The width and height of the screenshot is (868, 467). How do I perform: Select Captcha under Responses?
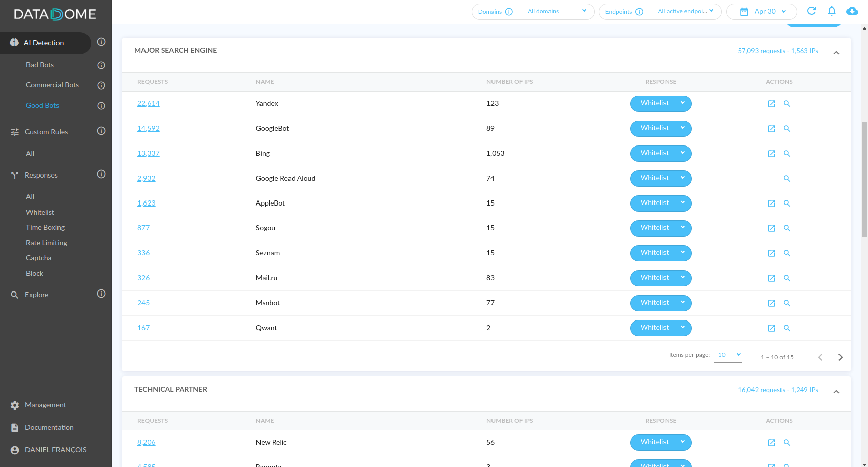coord(39,258)
